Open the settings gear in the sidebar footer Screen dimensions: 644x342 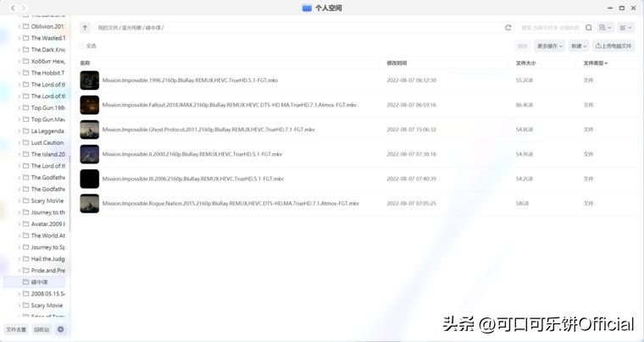(61, 329)
